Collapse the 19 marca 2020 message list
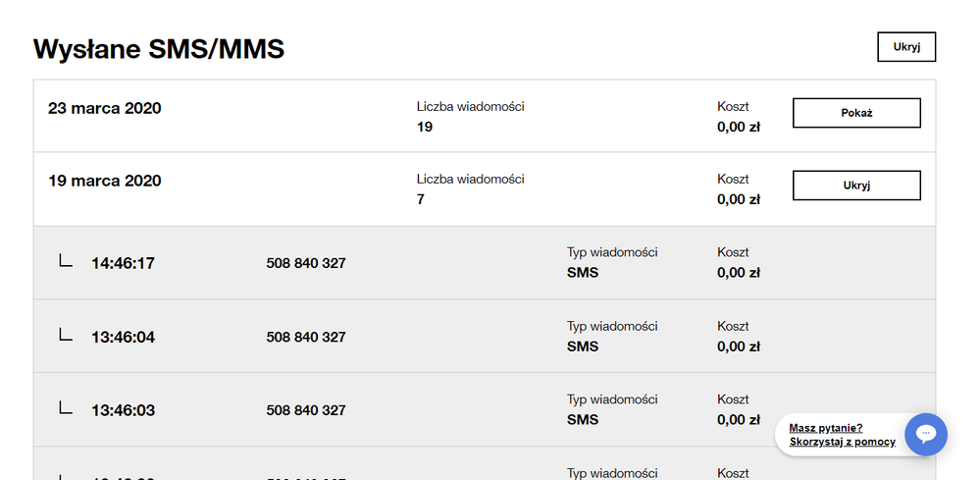The height and width of the screenshot is (480, 980). click(x=856, y=186)
